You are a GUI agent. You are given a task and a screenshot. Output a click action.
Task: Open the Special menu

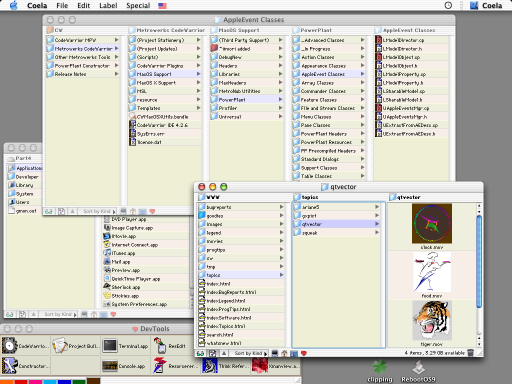[138, 6]
